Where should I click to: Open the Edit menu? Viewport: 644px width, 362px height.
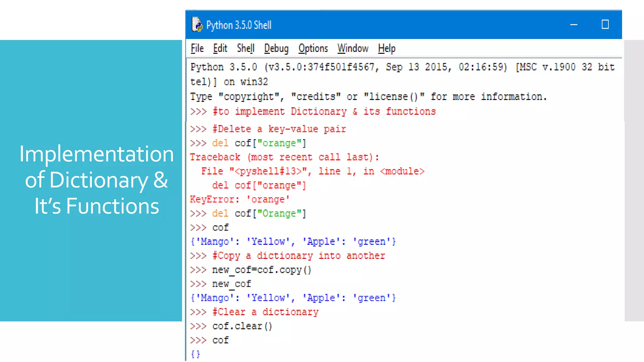pos(220,48)
